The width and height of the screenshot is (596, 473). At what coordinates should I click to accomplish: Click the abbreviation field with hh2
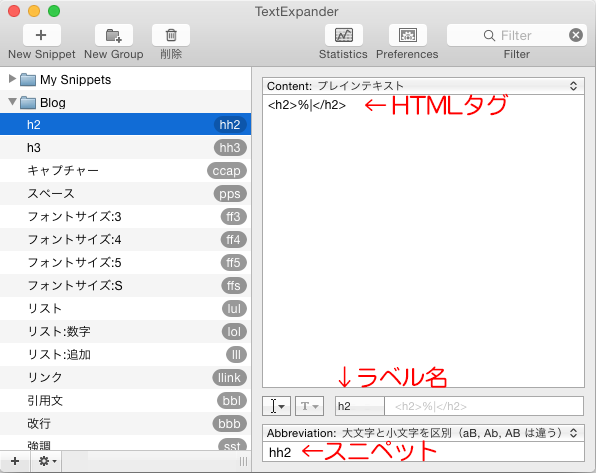pos(423,452)
